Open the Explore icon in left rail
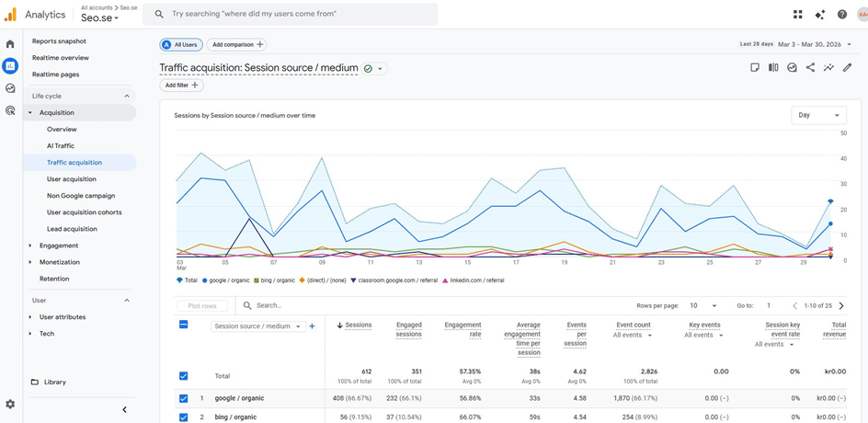 point(10,88)
